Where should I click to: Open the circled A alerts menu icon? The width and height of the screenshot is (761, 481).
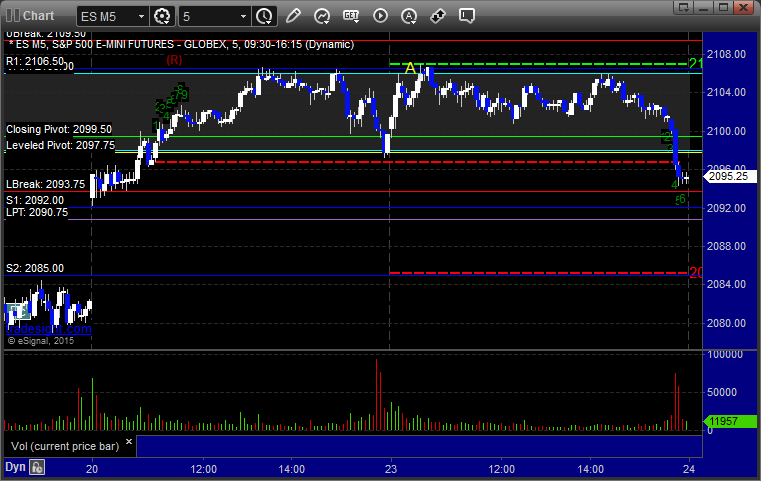click(409, 16)
